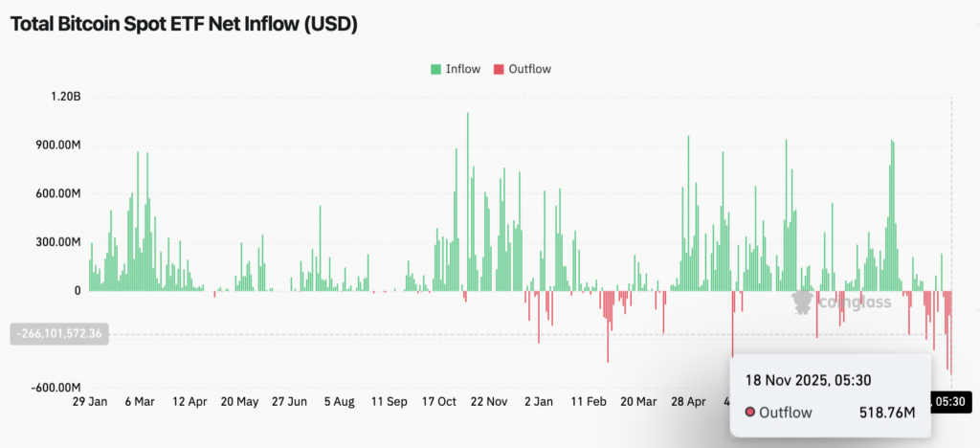Viewport: 980px width, 448px height.
Task: Click the 05:30 crosshair time label
Action: [x=954, y=402]
